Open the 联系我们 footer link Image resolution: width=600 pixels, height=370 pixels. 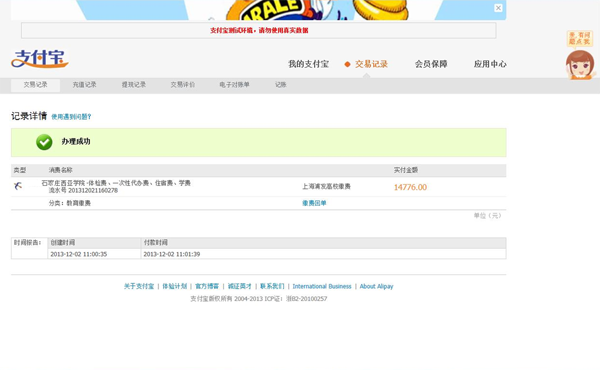click(272, 286)
